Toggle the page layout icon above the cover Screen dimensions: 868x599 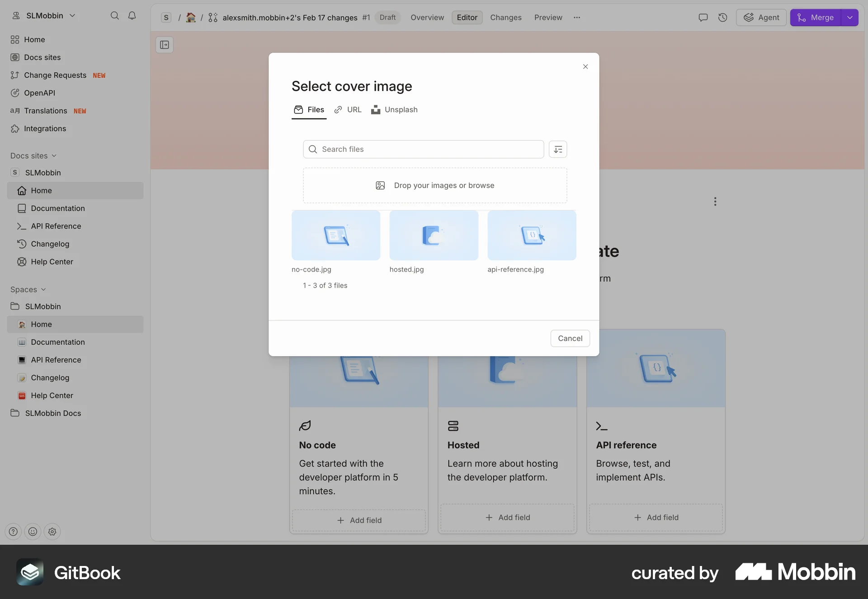(165, 44)
